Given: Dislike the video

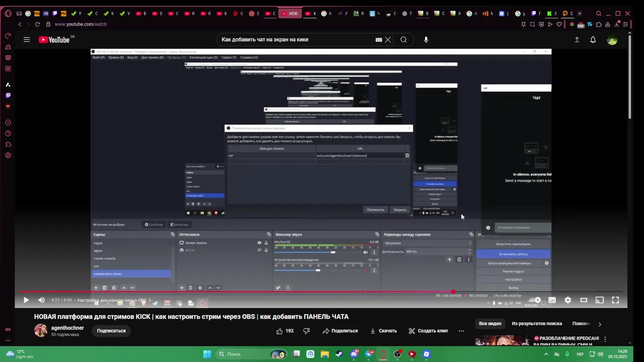Looking at the screenshot, I should (306, 331).
